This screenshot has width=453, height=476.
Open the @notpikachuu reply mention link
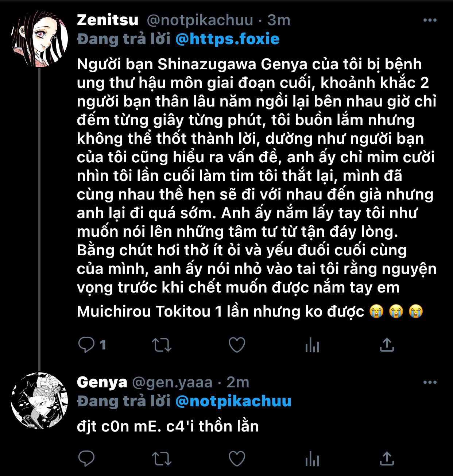tap(233, 401)
